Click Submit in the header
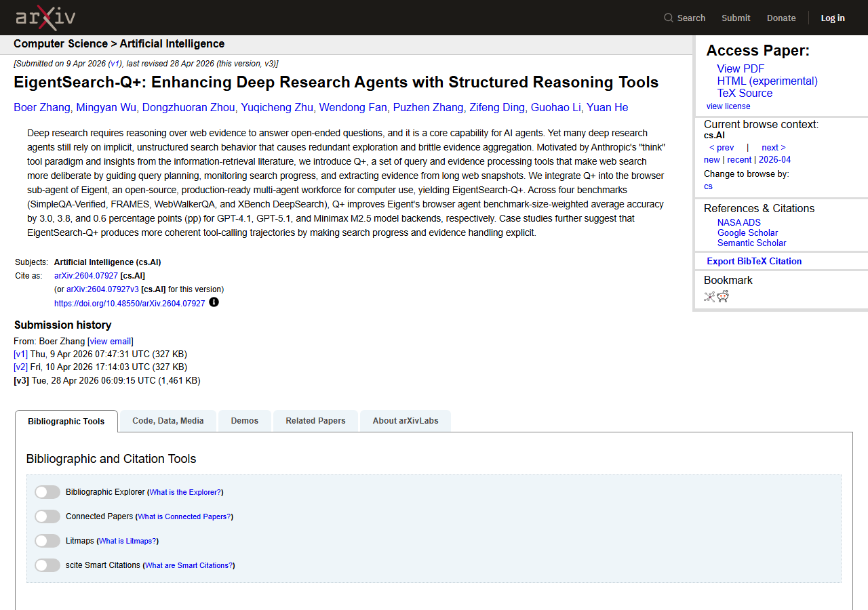Screen dimensions: 868x610 click(x=736, y=18)
